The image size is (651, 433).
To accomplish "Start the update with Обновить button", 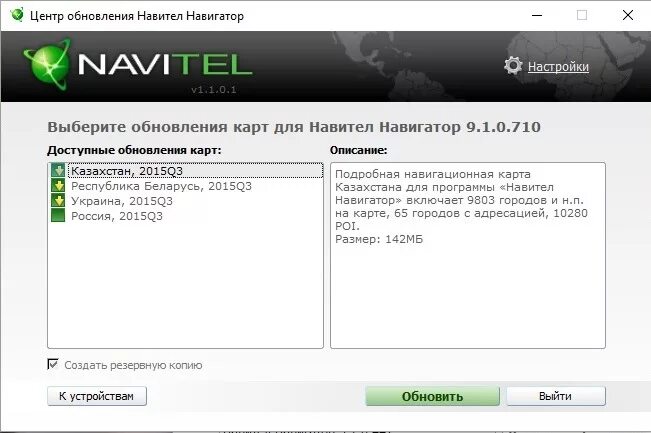I will pyautogui.click(x=432, y=396).
